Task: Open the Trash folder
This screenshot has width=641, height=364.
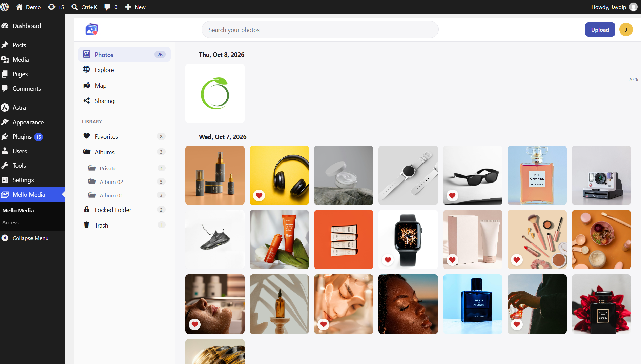Action: pos(124,225)
